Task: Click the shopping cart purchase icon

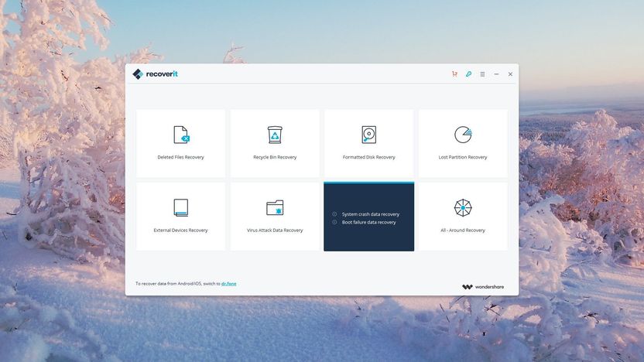Action: (454, 74)
